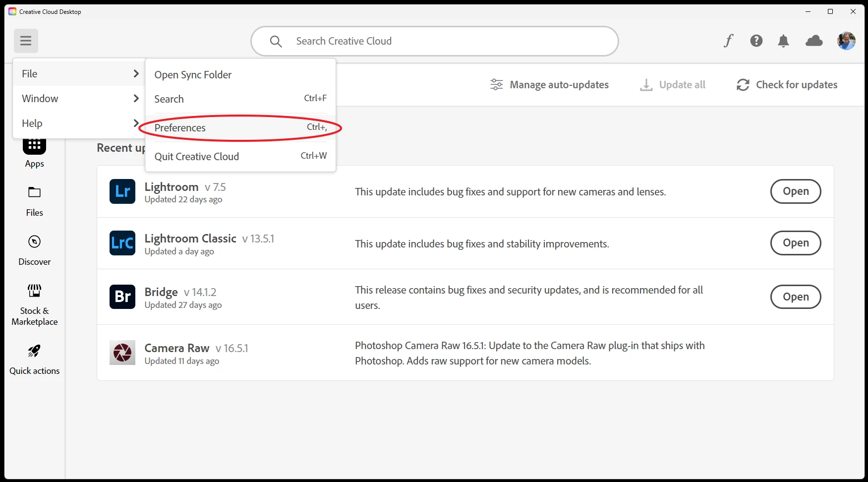868x482 pixels.
Task: Click the Lightroom v 7.5 title
Action: (x=185, y=187)
